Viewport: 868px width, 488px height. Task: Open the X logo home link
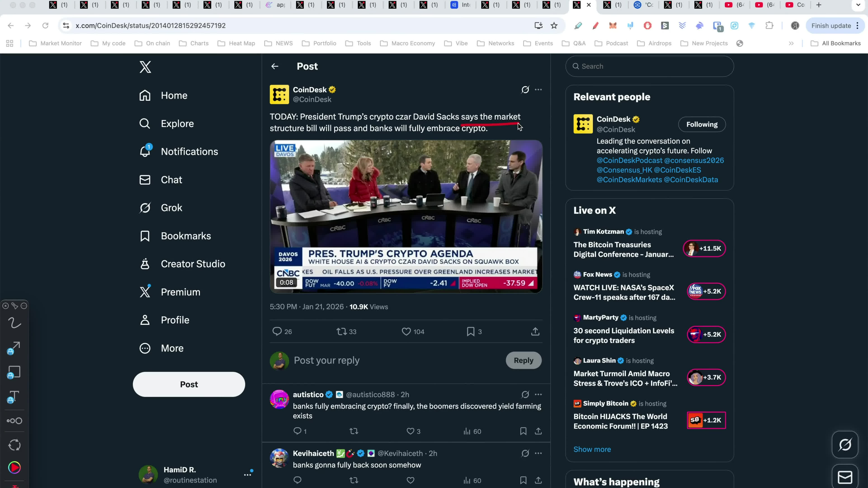point(145,67)
